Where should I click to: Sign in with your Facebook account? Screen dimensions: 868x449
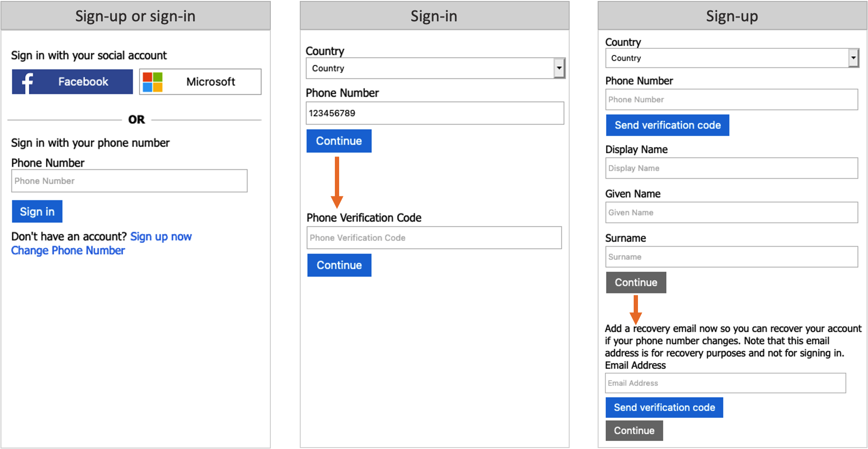[x=72, y=82]
